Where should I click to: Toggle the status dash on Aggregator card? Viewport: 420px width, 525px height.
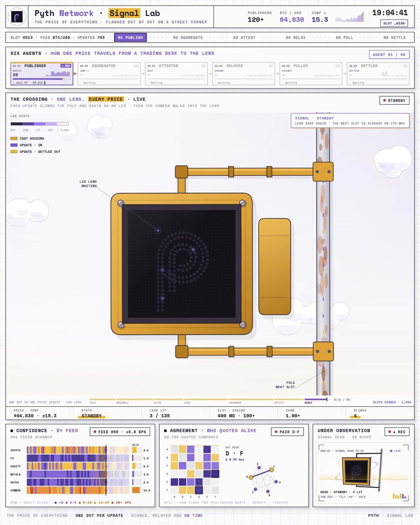pyautogui.click(x=136, y=66)
